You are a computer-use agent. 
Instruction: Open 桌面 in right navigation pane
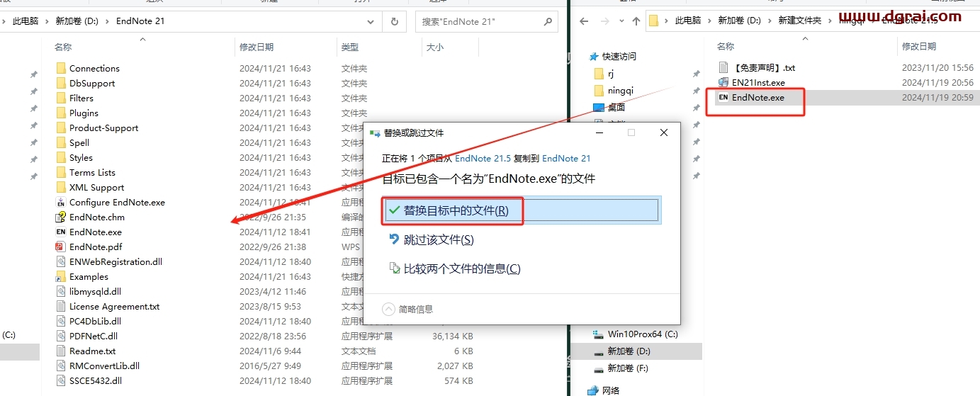616,107
